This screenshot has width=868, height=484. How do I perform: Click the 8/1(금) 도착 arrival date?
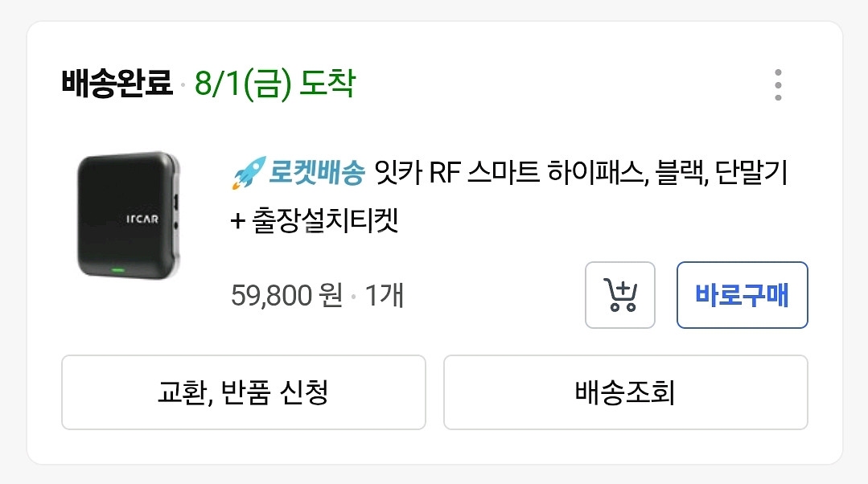click(274, 84)
